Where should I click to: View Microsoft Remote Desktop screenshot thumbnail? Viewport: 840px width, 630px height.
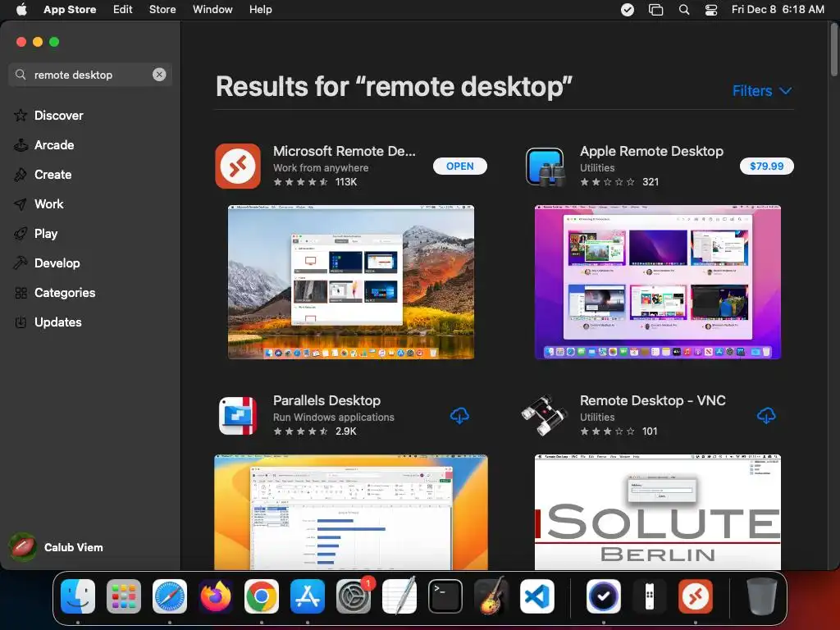pyautogui.click(x=351, y=282)
